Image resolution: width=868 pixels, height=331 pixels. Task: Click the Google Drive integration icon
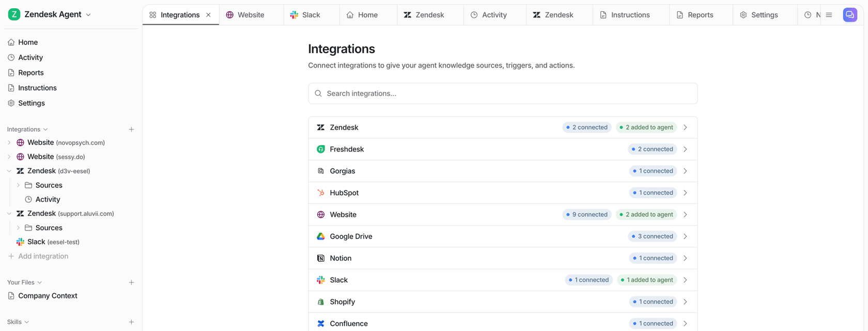tap(321, 237)
